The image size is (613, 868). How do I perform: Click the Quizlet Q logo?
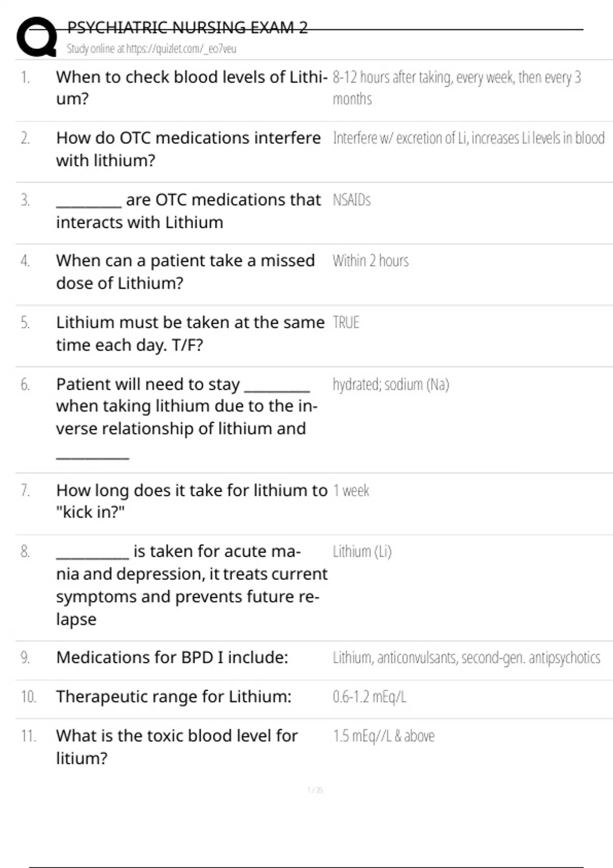point(37,37)
